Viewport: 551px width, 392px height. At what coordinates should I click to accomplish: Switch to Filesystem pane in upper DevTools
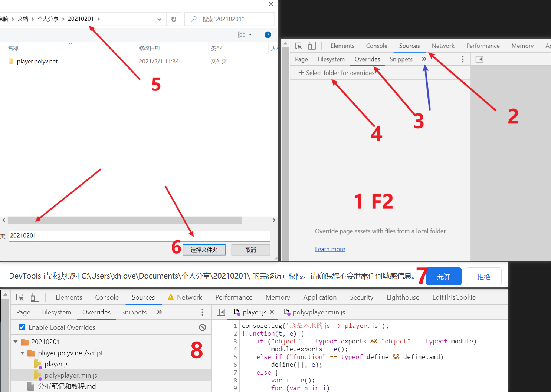pyautogui.click(x=331, y=59)
